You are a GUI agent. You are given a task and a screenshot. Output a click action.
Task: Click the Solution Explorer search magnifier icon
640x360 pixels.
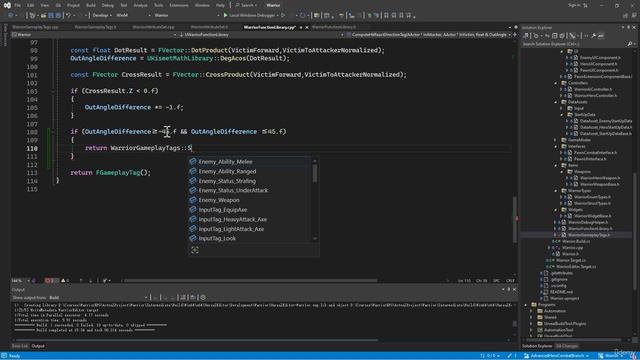point(629,44)
